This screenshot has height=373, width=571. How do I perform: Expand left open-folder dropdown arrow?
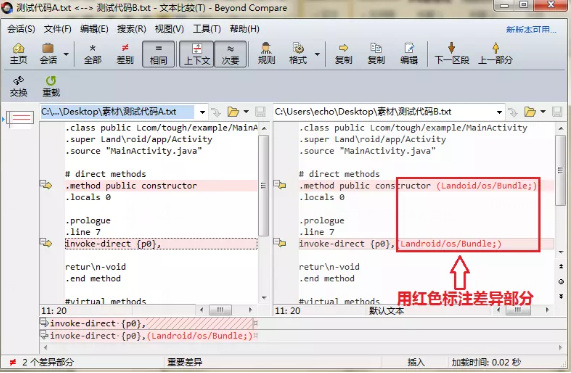point(246,111)
